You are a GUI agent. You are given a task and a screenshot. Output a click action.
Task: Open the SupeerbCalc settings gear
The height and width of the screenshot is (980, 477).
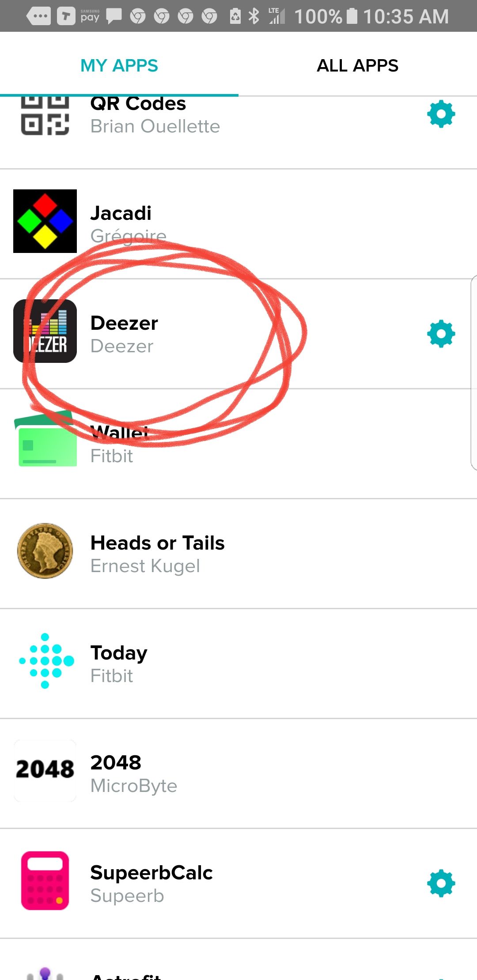tap(441, 883)
